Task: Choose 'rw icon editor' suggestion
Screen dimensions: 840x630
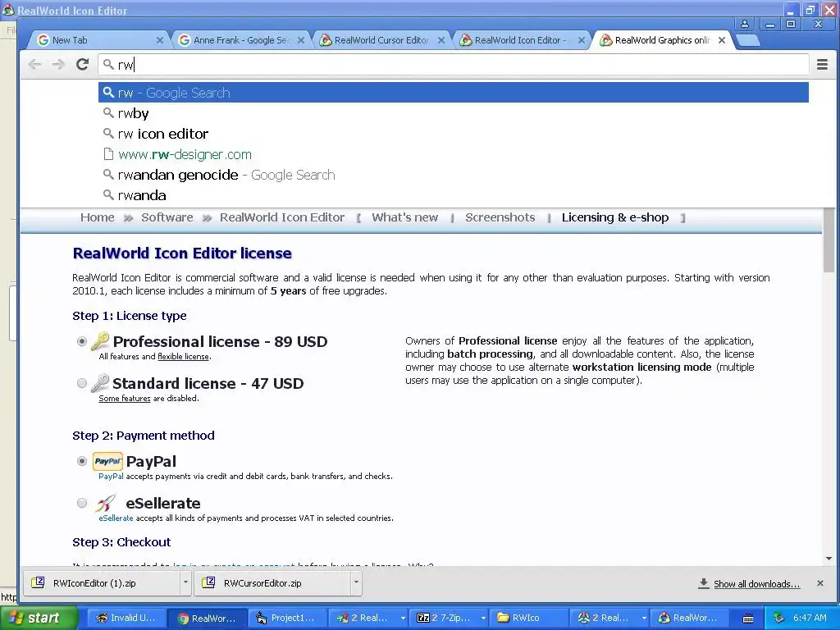Action: click(x=453, y=134)
